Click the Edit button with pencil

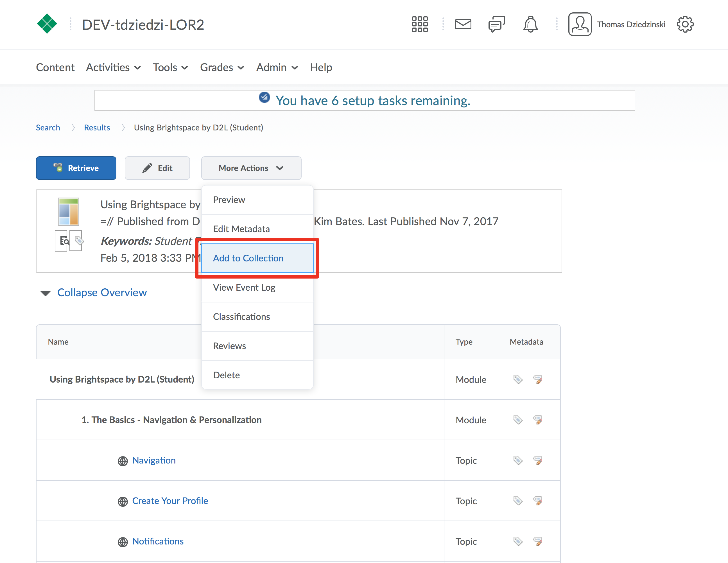click(x=157, y=168)
